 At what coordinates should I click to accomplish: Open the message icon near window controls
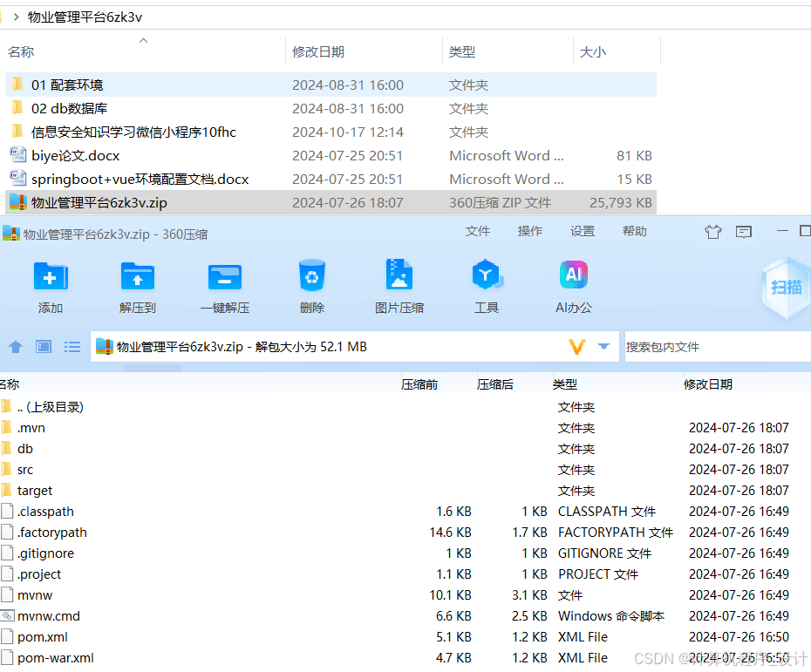point(743,232)
